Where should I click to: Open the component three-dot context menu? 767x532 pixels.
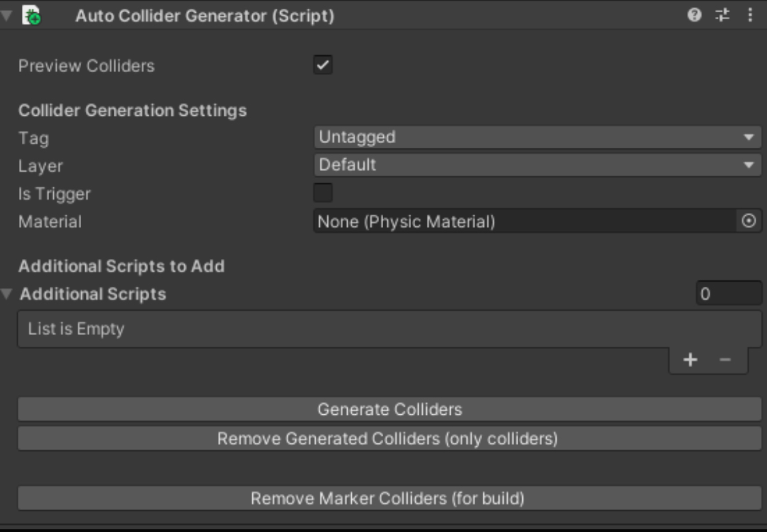(x=750, y=15)
